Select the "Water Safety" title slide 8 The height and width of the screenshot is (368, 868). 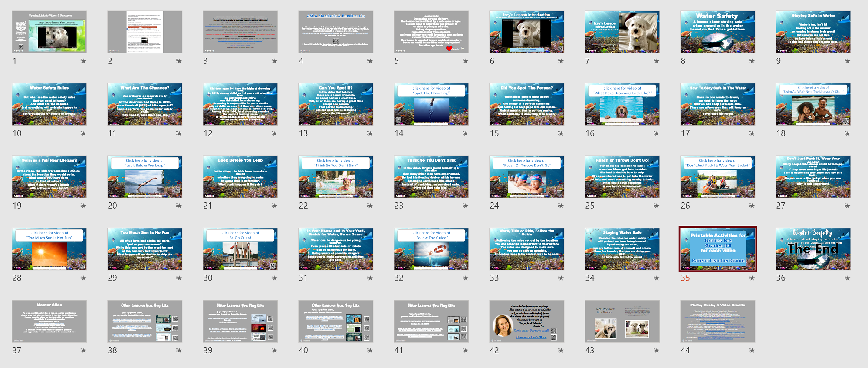[717, 32]
